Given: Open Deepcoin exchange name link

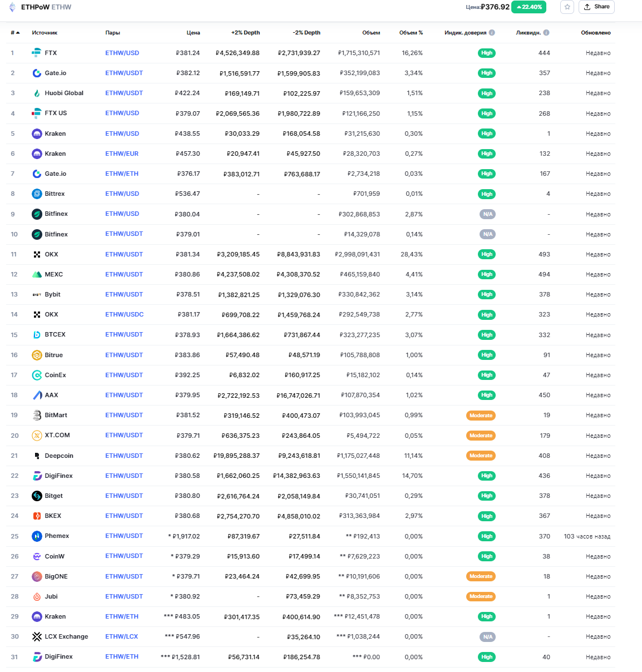Looking at the screenshot, I should [x=59, y=456].
